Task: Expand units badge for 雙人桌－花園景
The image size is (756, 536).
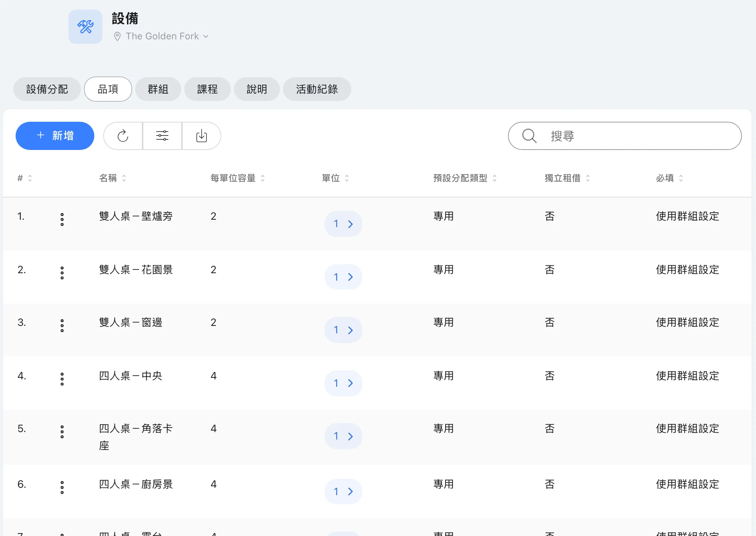Action: (x=343, y=277)
